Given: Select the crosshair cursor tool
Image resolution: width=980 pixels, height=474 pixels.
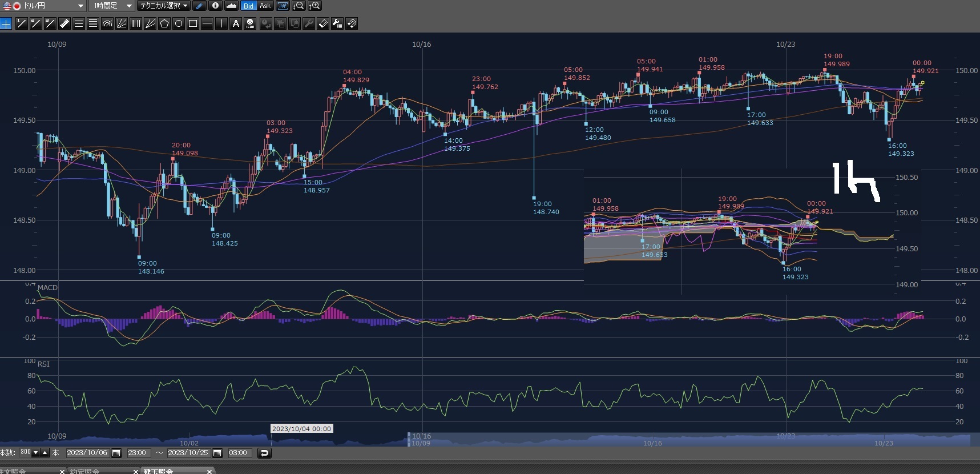Looking at the screenshot, I should click(x=6, y=23).
